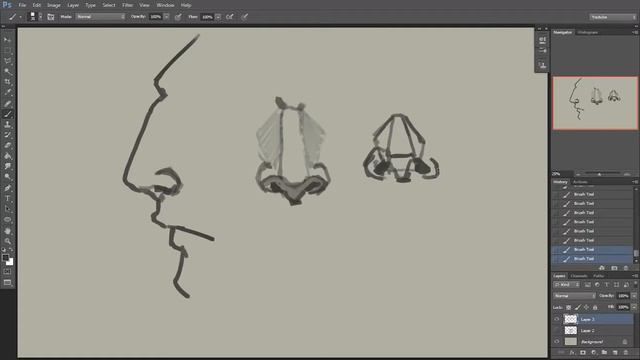
Task: Open the layer filter Kind dropdown
Action: pyautogui.click(x=567, y=284)
